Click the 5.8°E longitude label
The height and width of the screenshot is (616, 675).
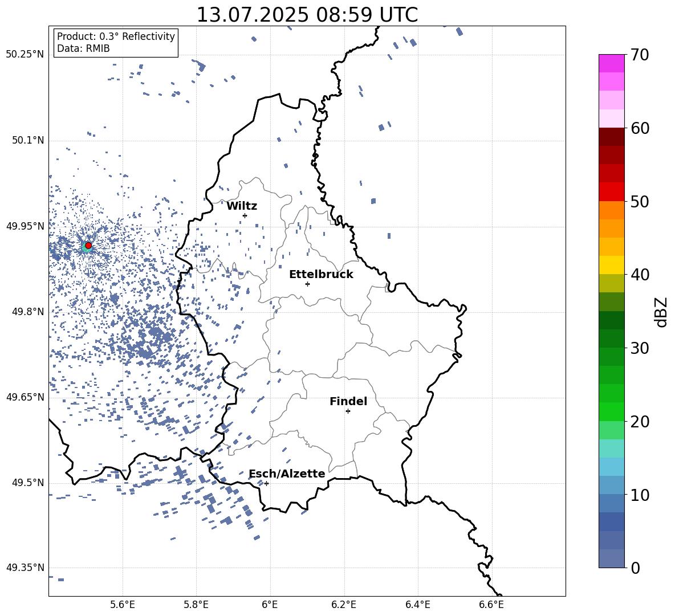[196, 605]
